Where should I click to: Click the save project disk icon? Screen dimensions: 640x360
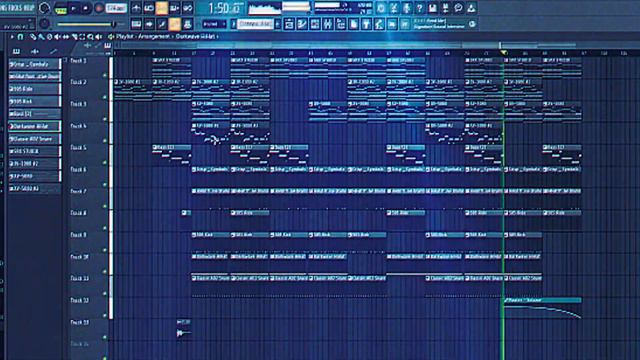[x=432, y=8]
